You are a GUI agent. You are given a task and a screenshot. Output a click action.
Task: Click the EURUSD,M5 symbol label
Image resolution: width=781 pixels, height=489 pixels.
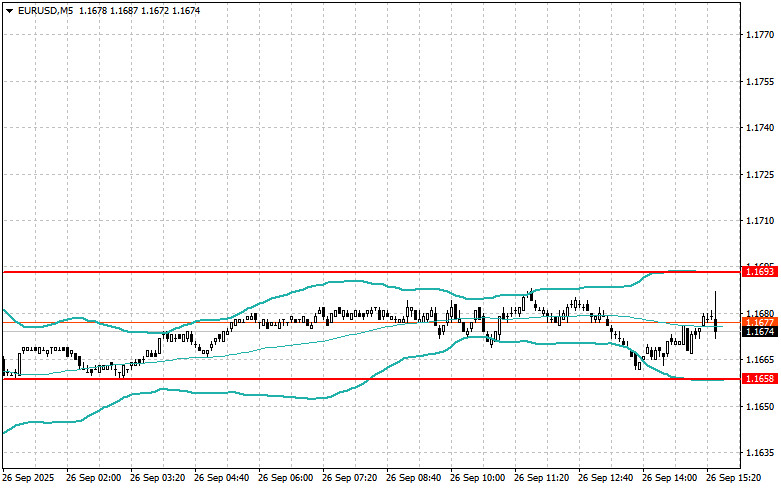45,10
